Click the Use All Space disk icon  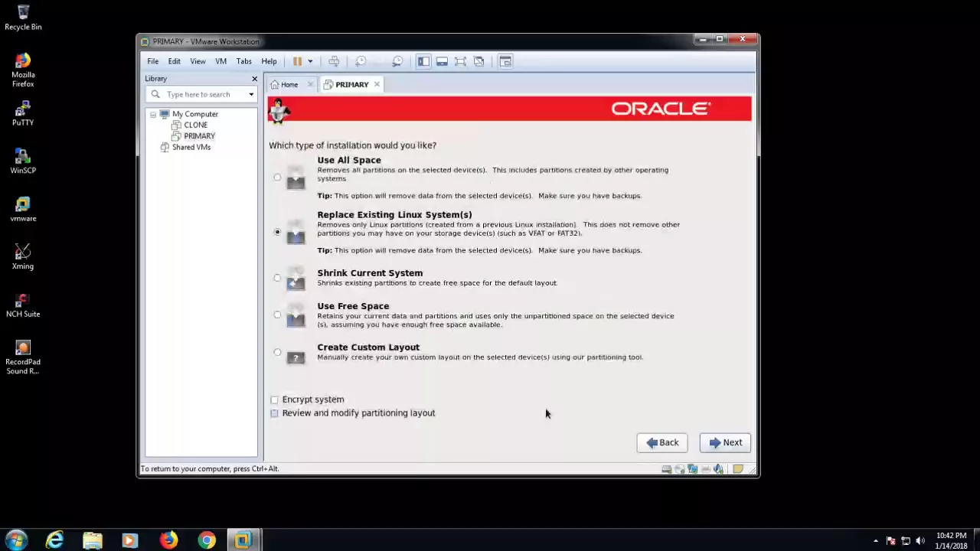point(296,178)
